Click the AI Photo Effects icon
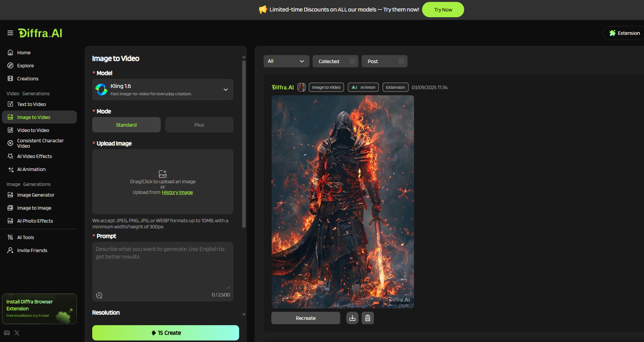This screenshot has height=342, width=644. tap(10, 221)
